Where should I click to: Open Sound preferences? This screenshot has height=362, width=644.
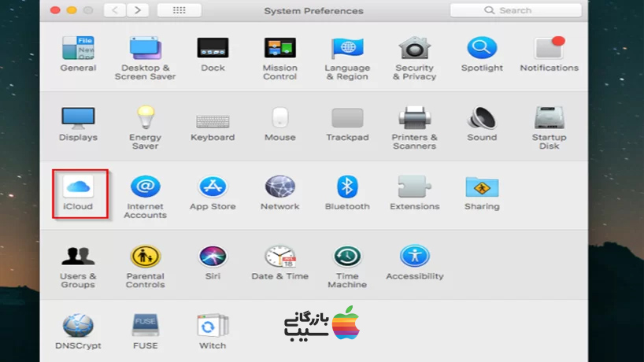[x=482, y=124]
